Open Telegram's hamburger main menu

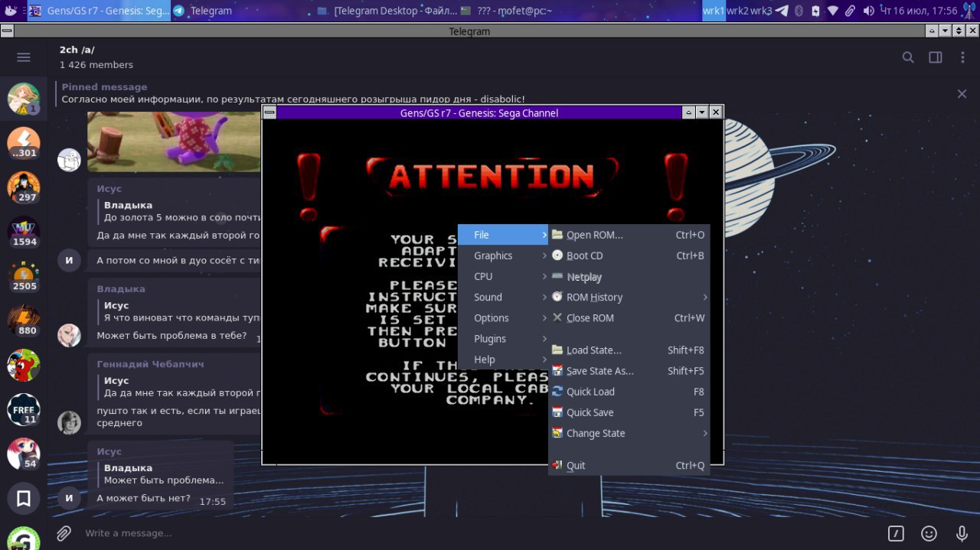click(x=24, y=57)
